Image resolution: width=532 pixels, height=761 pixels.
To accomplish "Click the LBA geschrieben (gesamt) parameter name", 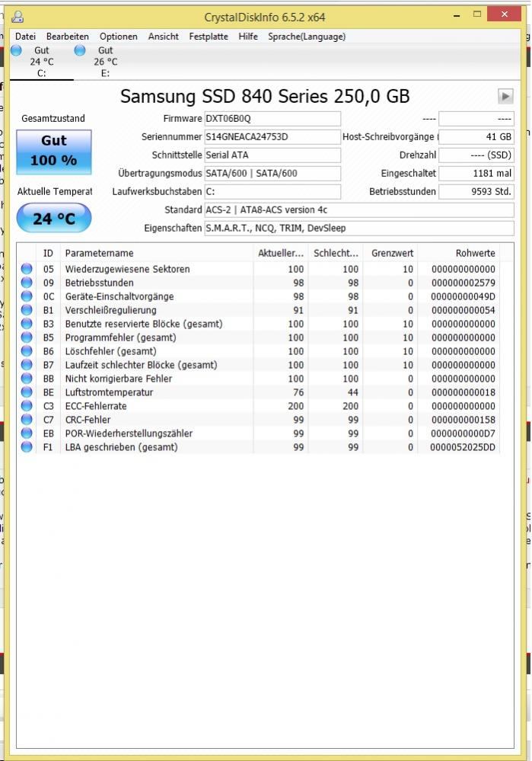I will pos(121,447).
